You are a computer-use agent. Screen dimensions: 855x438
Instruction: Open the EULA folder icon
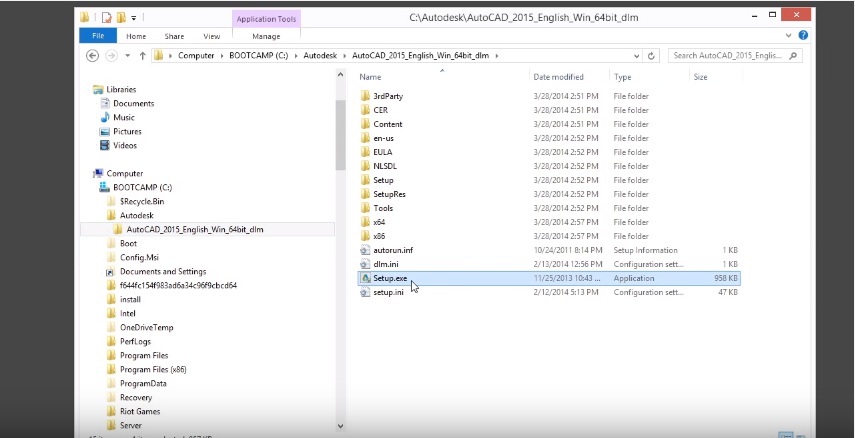coord(365,152)
